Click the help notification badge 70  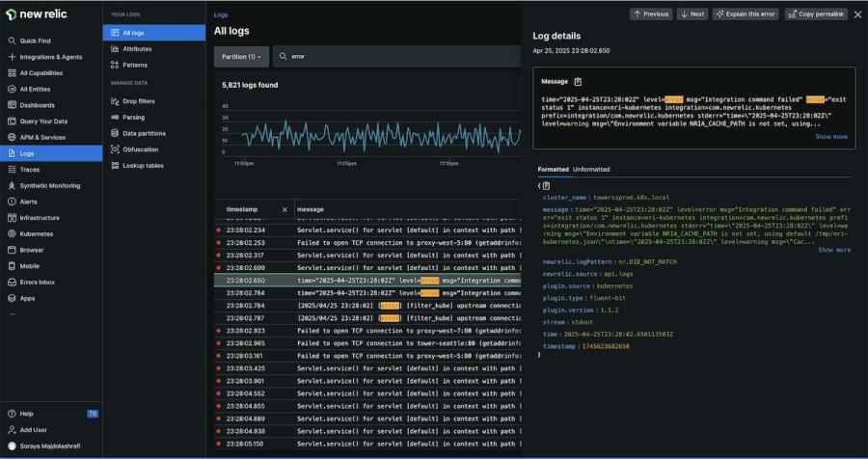pyautogui.click(x=93, y=414)
